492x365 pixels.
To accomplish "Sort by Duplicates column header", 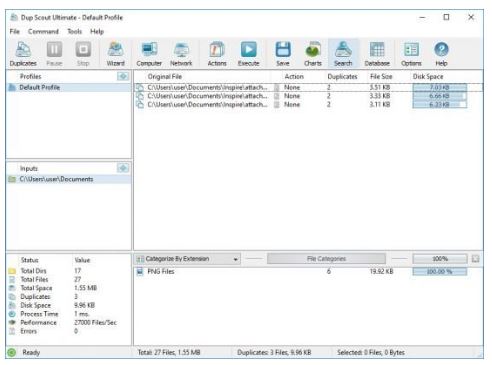I will 342,77.
